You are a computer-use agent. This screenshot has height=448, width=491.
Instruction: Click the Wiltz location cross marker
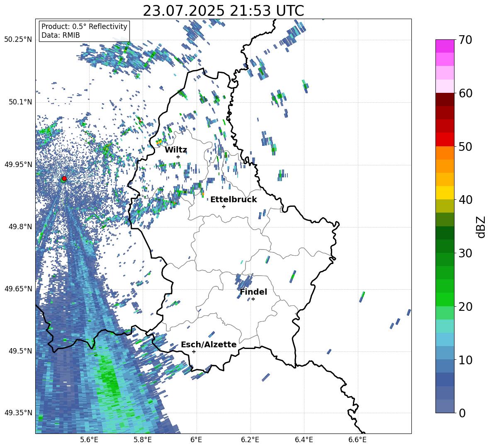click(178, 157)
